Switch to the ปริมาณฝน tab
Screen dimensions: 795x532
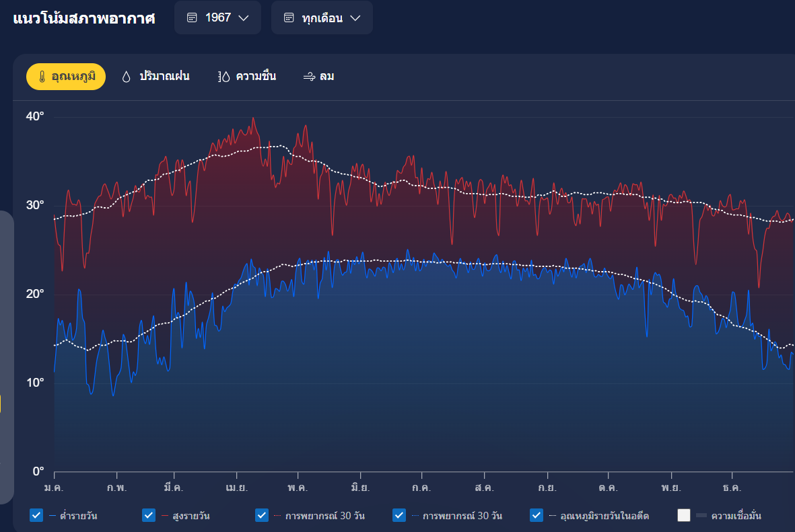tap(164, 77)
